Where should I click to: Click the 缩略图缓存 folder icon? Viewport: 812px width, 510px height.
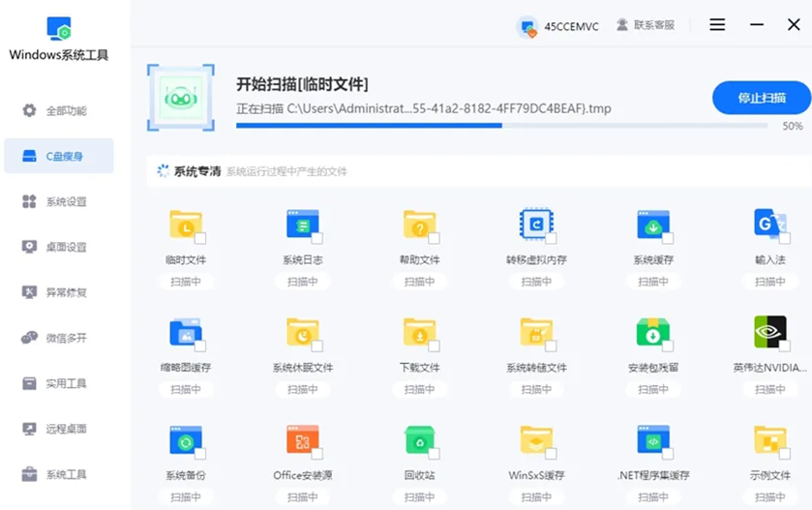click(x=186, y=332)
